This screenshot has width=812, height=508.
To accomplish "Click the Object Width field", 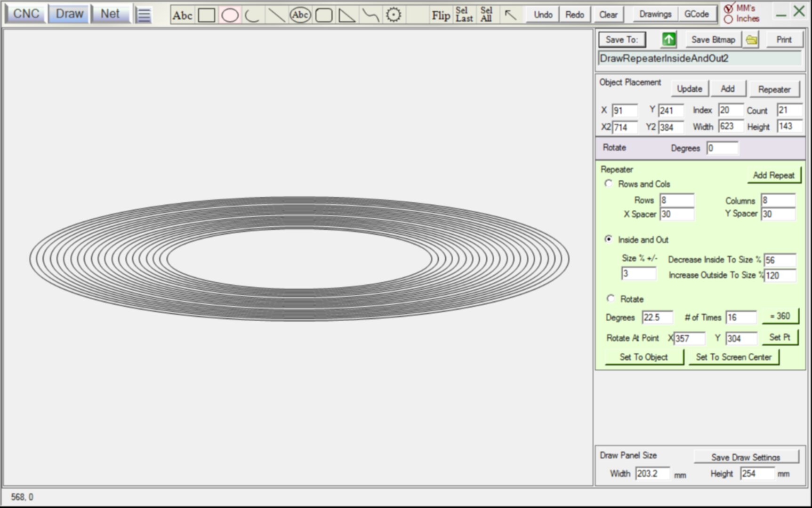I will [731, 126].
